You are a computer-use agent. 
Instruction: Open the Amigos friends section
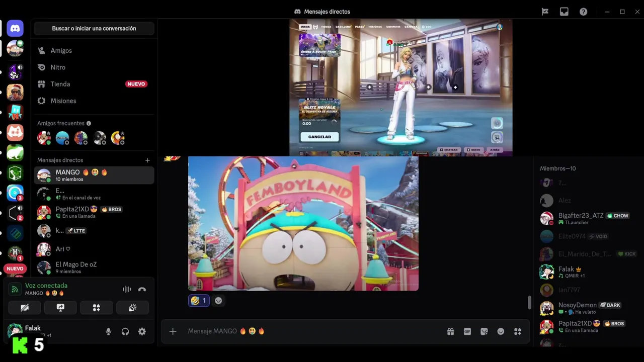[94, 51]
